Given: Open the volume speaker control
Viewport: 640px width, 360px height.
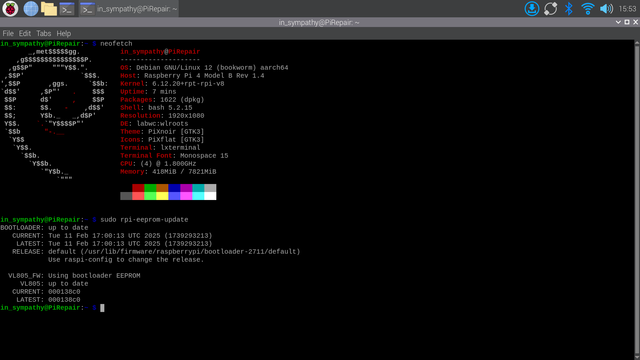Looking at the screenshot, I should (x=606, y=9).
